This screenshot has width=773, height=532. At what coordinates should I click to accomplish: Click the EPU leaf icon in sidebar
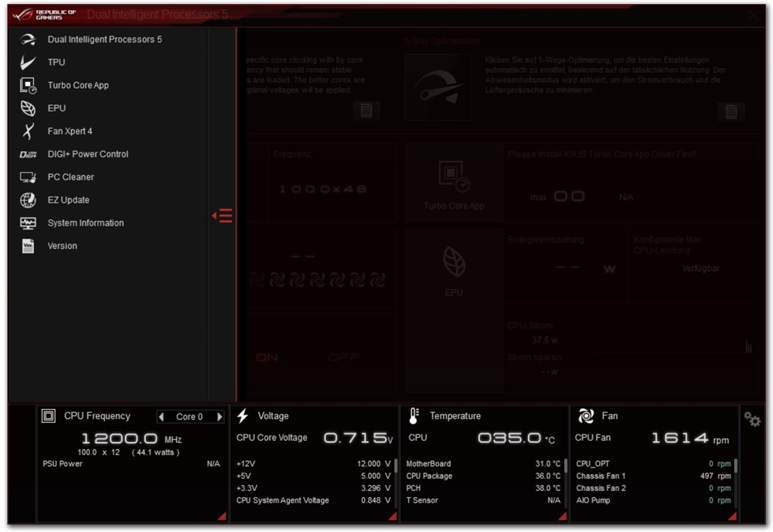pos(28,108)
